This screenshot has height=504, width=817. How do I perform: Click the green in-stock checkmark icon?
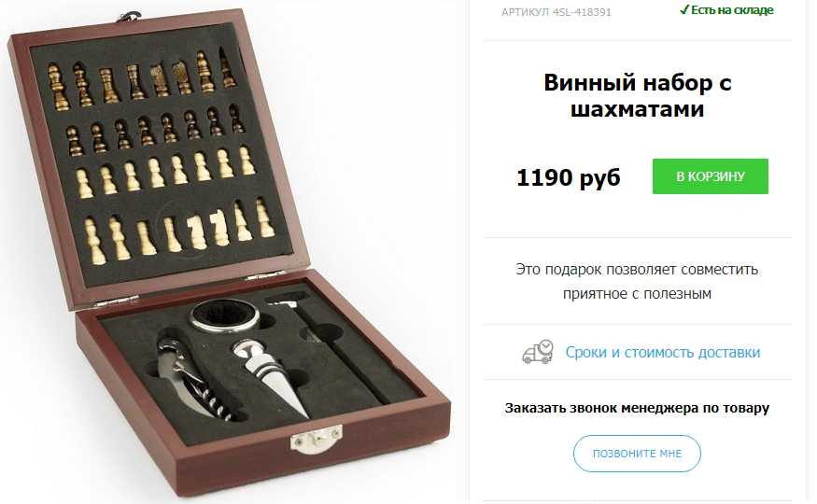click(684, 10)
